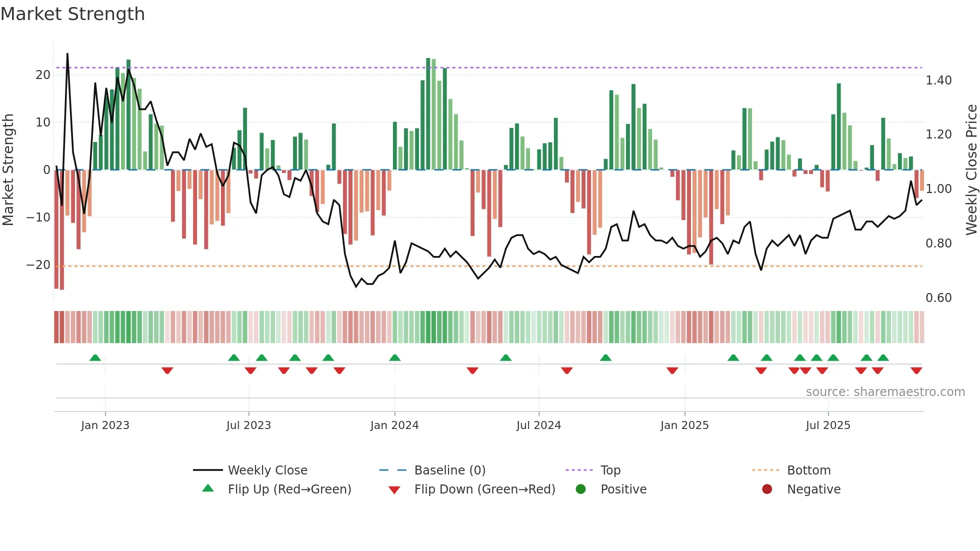Click the orange dotted Bottom legend icon
The width and height of the screenshot is (980, 551).
point(765,470)
